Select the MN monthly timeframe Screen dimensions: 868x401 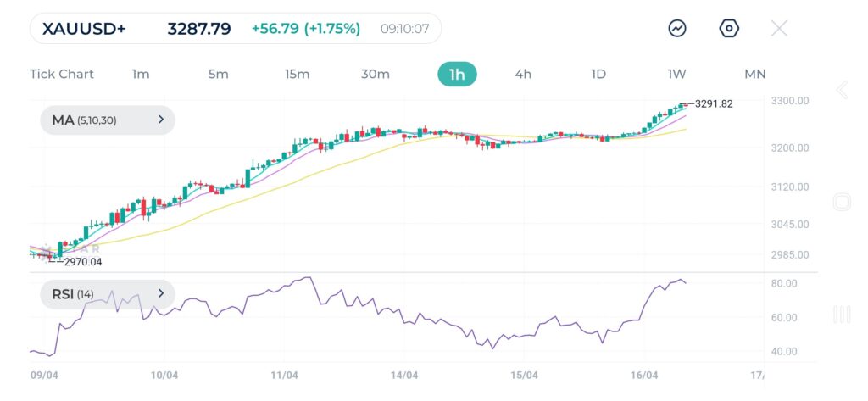[x=754, y=74]
